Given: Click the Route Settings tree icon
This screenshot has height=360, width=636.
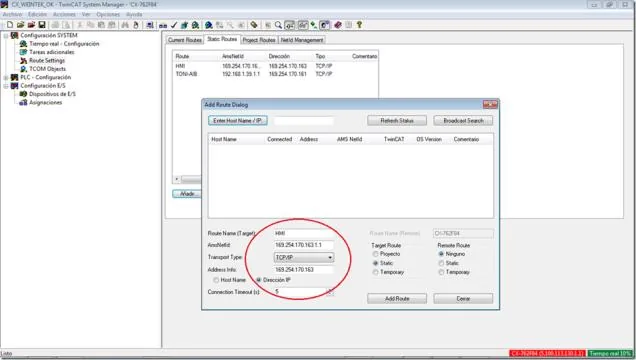Looking at the screenshot, I should 24,60.
